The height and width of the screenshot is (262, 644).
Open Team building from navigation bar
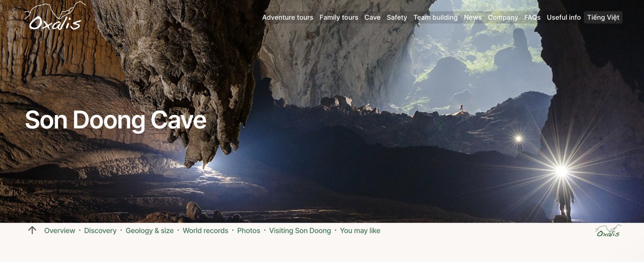pos(435,17)
